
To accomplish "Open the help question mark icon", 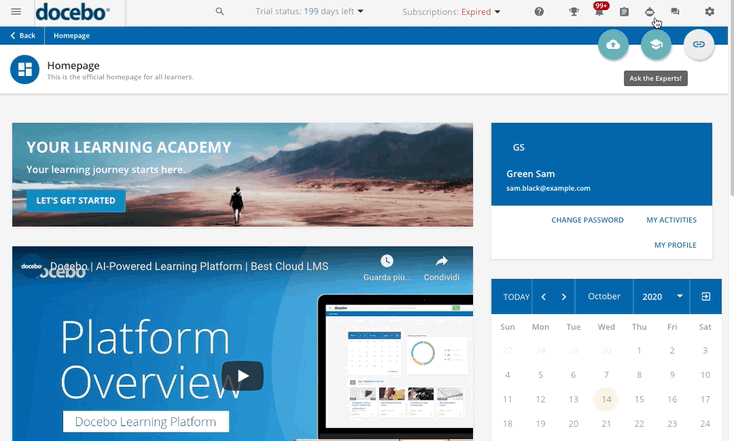I will (x=539, y=12).
